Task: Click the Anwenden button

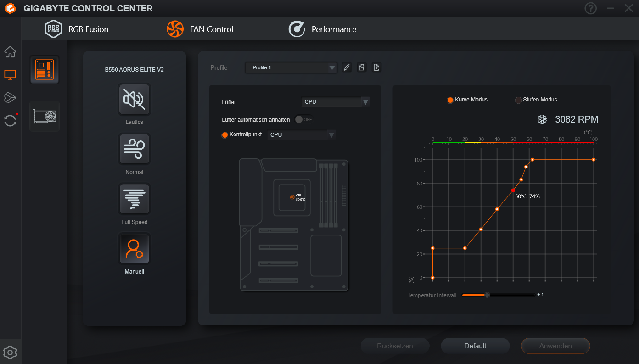Action: pos(555,346)
